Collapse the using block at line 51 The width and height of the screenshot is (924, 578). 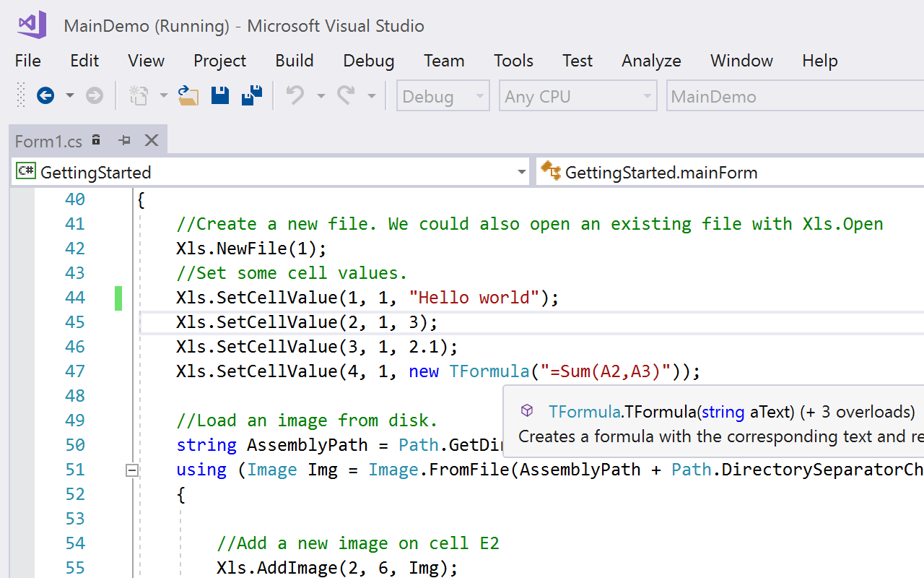tap(131, 470)
